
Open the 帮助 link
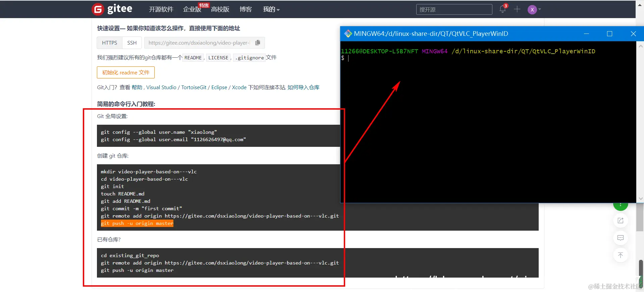click(x=137, y=87)
